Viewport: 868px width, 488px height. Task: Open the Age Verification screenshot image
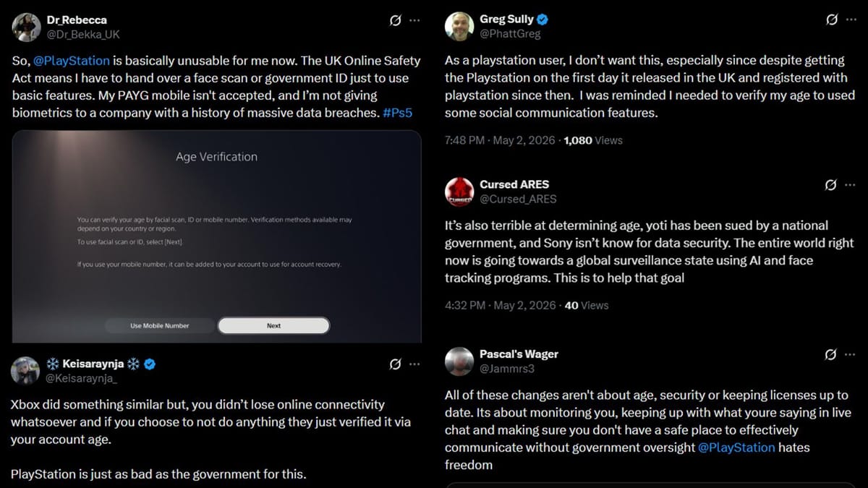pyautogui.click(x=216, y=236)
